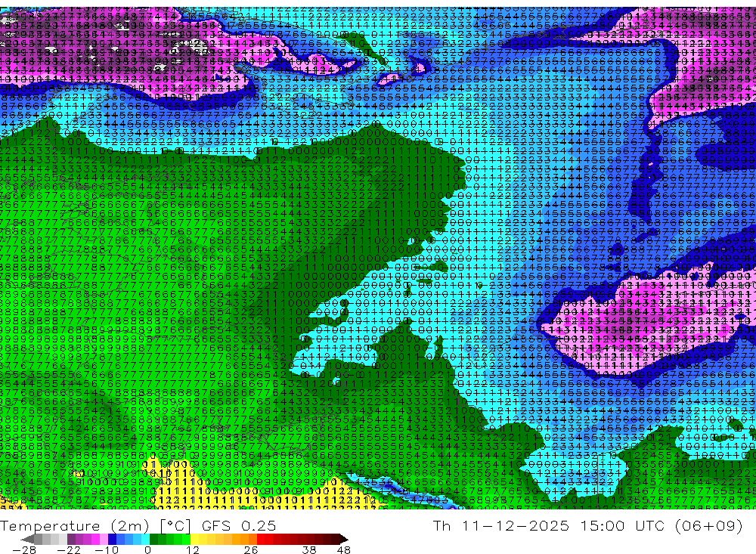
Task: Click the 'GFS 0.25' model label
Action: 239,526
